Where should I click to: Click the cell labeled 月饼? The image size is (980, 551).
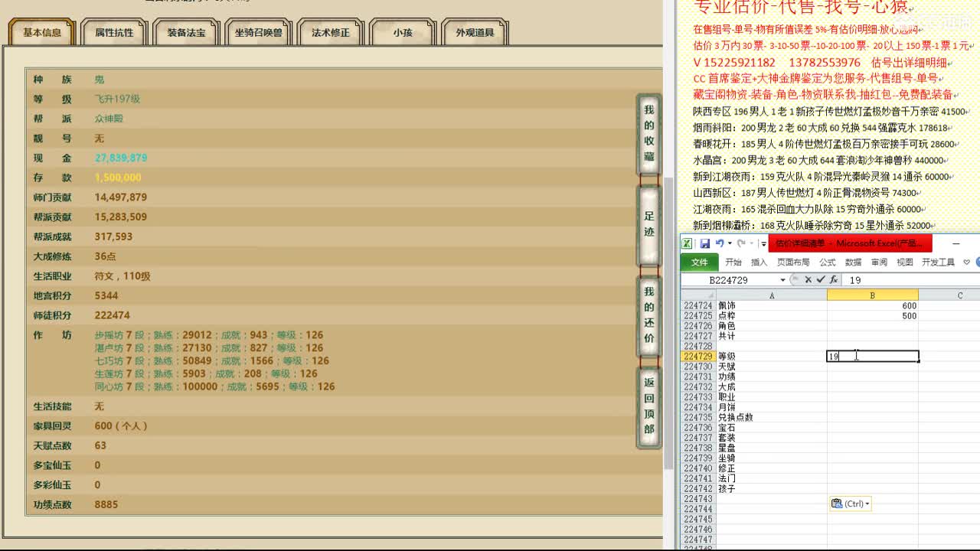point(771,407)
